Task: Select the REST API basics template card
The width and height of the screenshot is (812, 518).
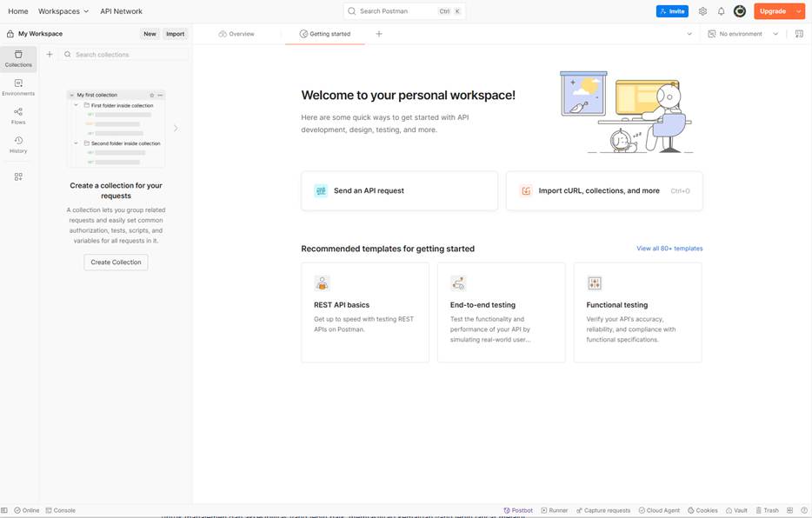Action: (365, 312)
